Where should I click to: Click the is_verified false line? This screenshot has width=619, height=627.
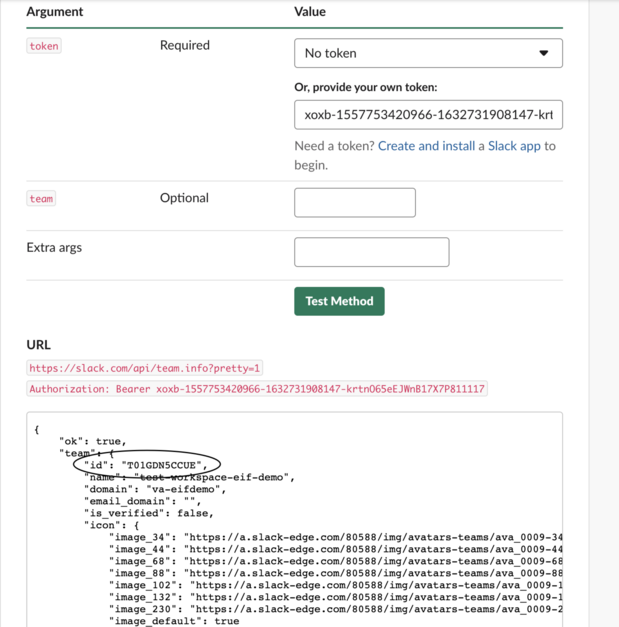pos(149,513)
